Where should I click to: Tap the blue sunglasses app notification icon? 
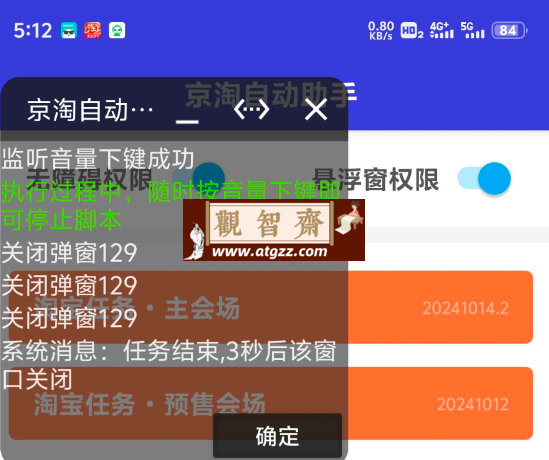69,30
